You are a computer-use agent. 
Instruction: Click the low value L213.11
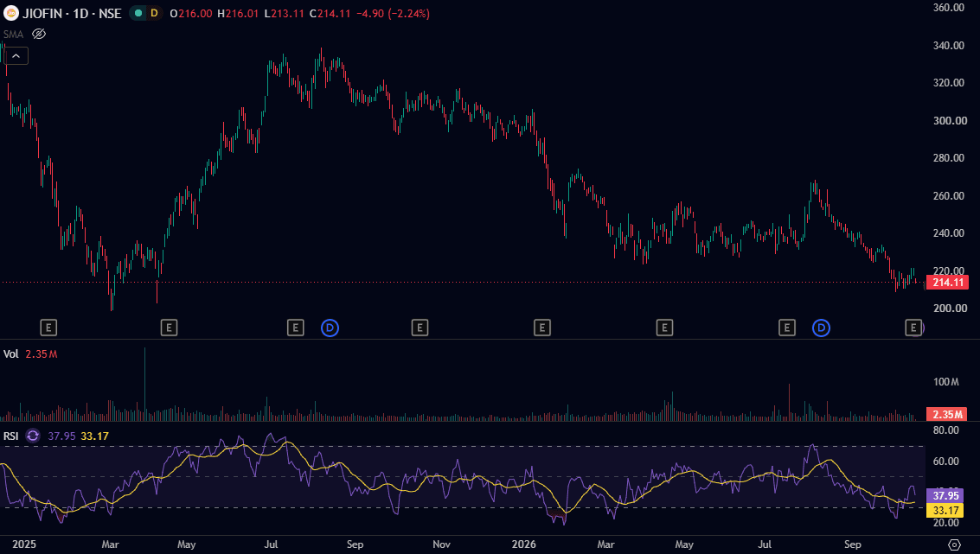[285, 13]
